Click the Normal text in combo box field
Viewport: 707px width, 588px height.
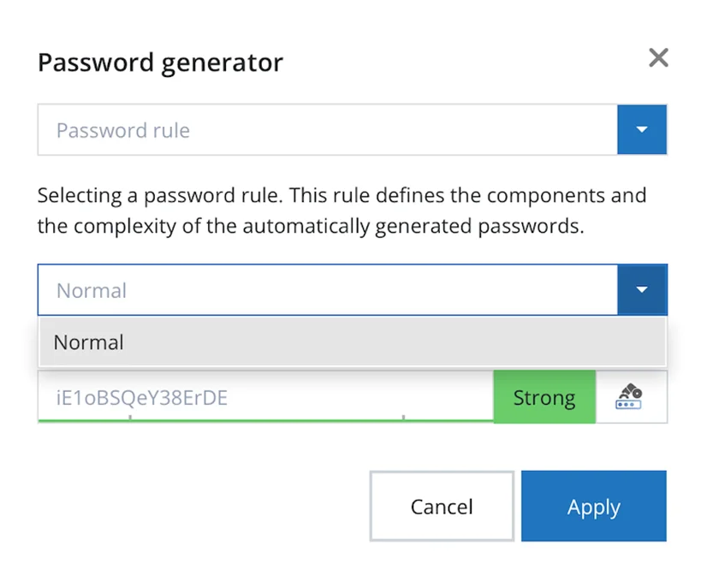(92, 290)
